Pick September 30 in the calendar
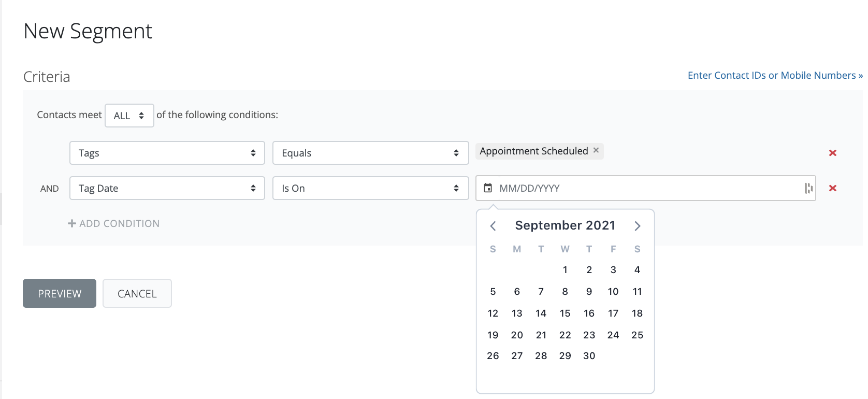The image size is (868, 399). [589, 356]
